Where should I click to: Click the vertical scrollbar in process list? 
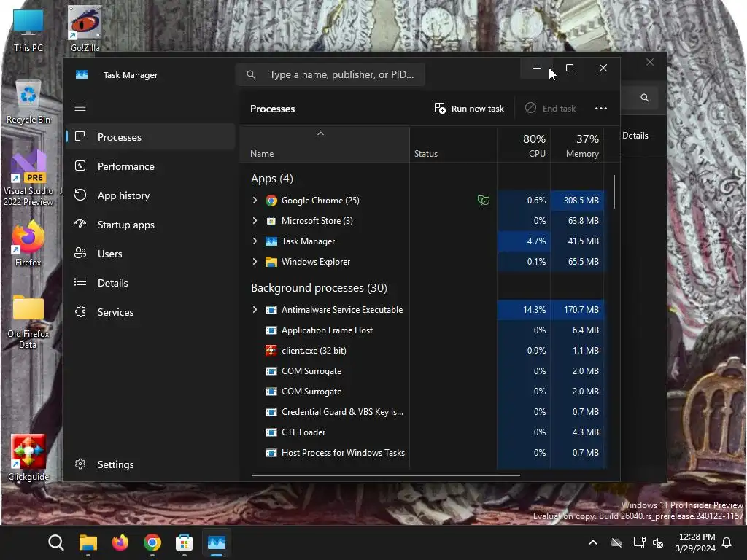[x=614, y=192]
